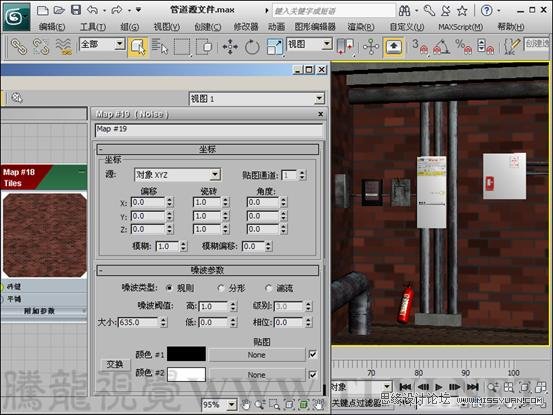The width and height of the screenshot is (553, 415).
Task: Click None map button for Color #2
Action: pos(256,375)
